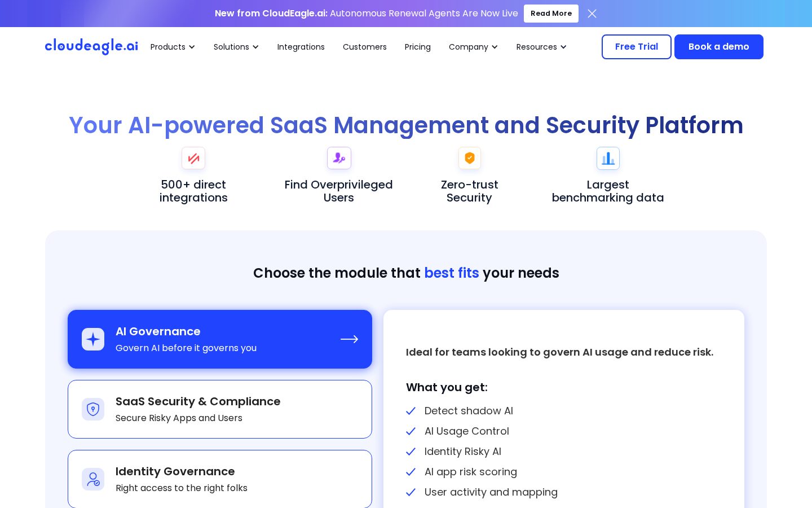
Task: Select the Identity Governance module
Action: 220,479
